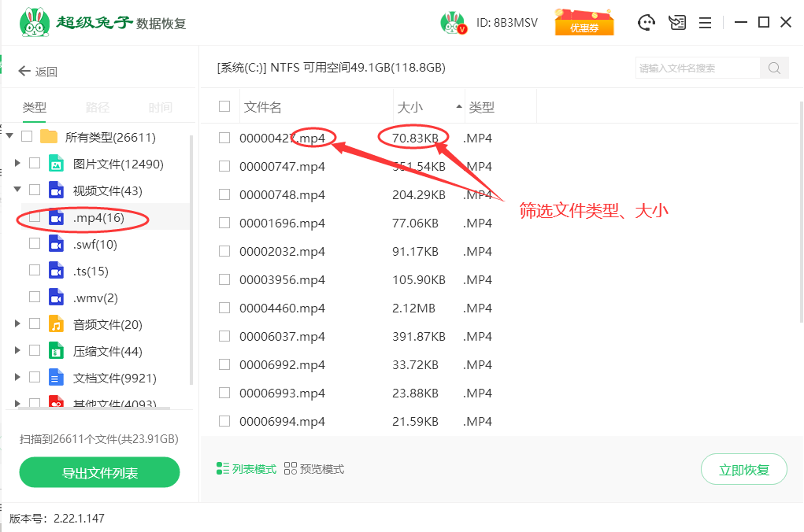Viewport: 804px width, 532px height.
Task: Open the hamburger main menu
Action: (705, 23)
